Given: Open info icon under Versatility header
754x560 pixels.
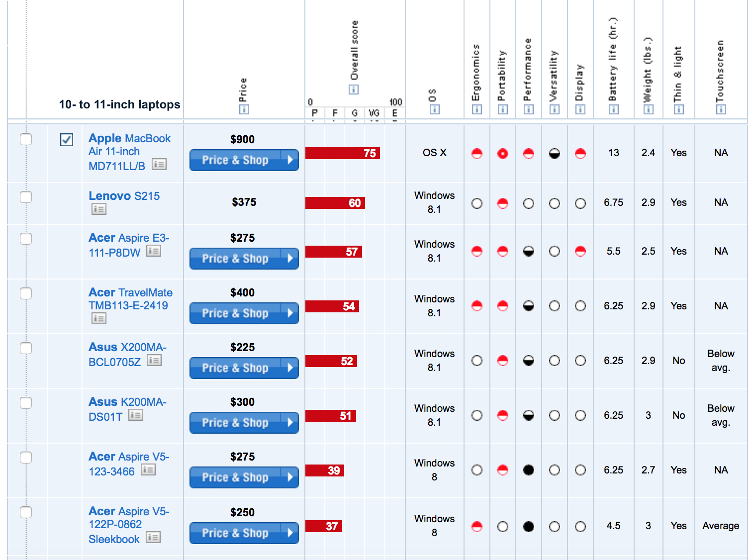Looking at the screenshot, I should (x=555, y=109).
